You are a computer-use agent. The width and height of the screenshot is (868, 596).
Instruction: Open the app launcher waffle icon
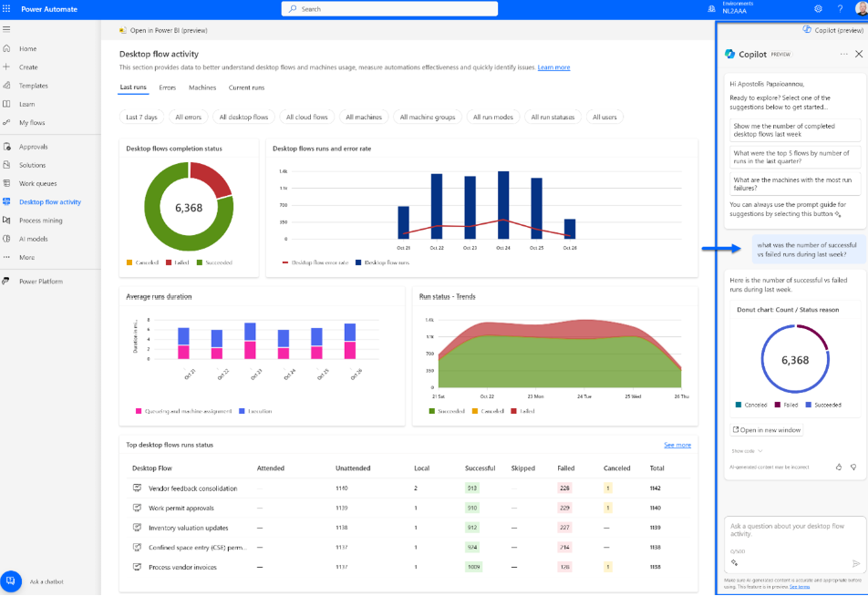pyautogui.click(x=7, y=8)
